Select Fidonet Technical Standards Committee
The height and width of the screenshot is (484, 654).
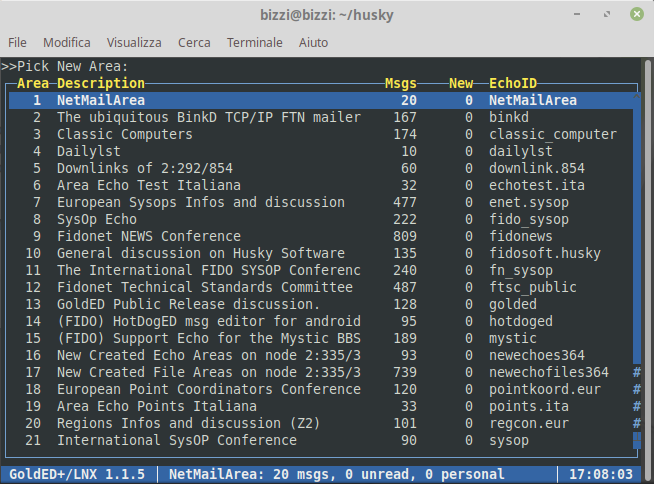coord(205,287)
